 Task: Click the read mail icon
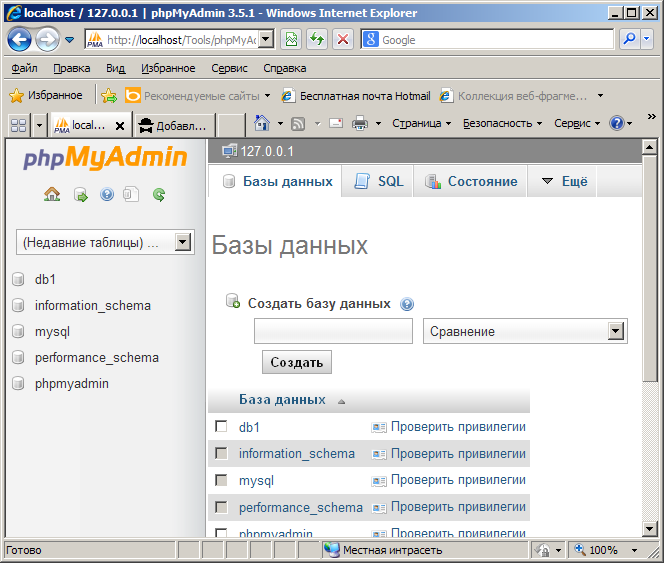[336, 124]
